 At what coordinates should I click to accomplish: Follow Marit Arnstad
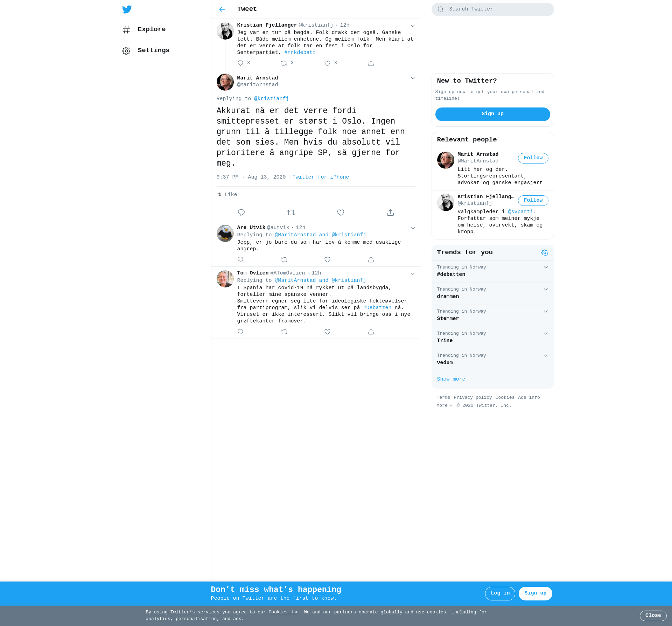click(x=533, y=158)
